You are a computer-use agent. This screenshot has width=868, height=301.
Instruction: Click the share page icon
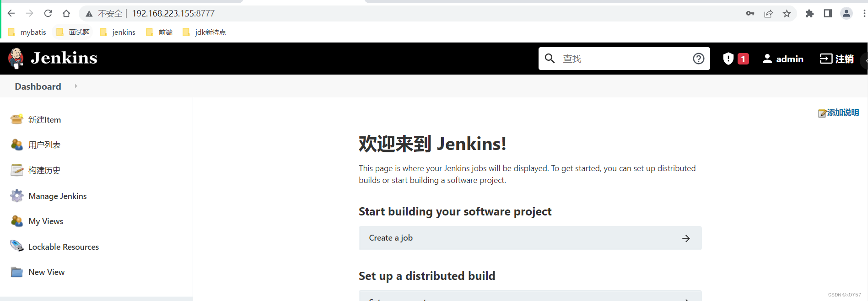(768, 14)
